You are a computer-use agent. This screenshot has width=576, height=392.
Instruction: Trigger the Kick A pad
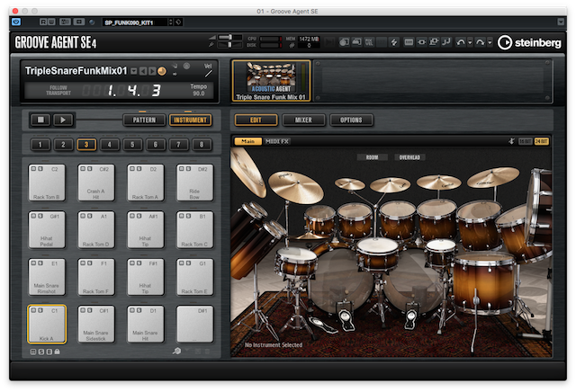pyautogui.click(x=47, y=325)
